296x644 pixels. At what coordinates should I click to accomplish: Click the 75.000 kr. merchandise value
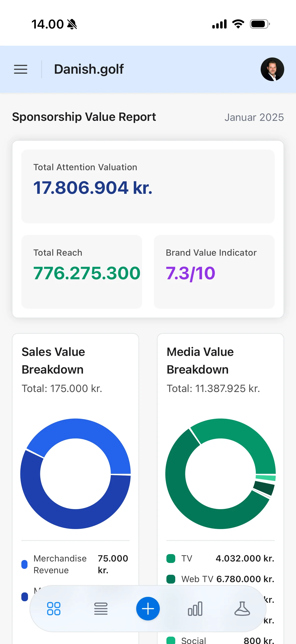113,564
